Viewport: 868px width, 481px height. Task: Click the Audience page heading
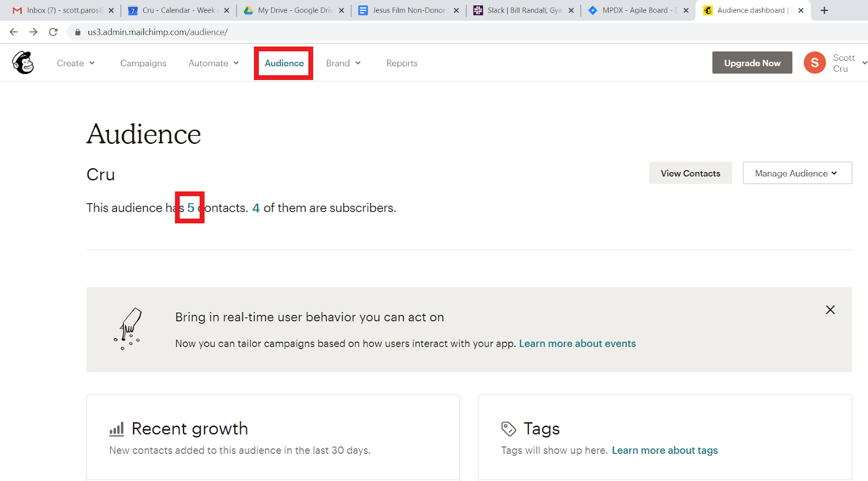pos(144,134)
